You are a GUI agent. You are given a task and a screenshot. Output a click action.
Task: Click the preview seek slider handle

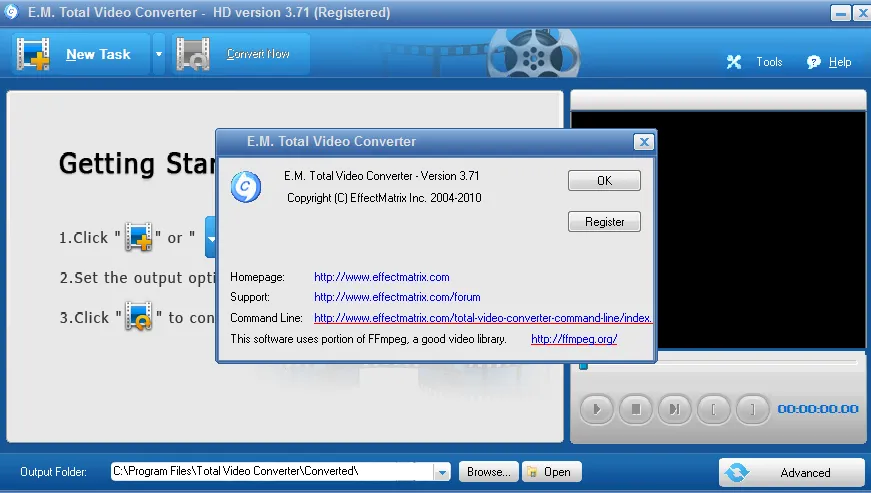click(x=583, y=366)
